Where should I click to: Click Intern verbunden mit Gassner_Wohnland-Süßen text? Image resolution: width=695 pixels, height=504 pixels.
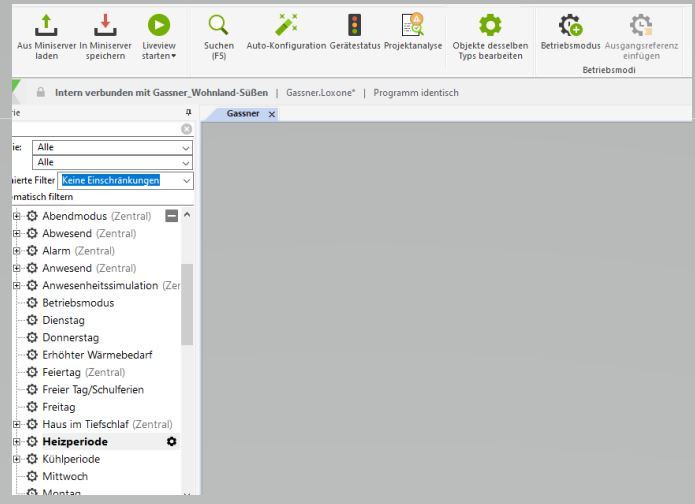coord(161,93)
